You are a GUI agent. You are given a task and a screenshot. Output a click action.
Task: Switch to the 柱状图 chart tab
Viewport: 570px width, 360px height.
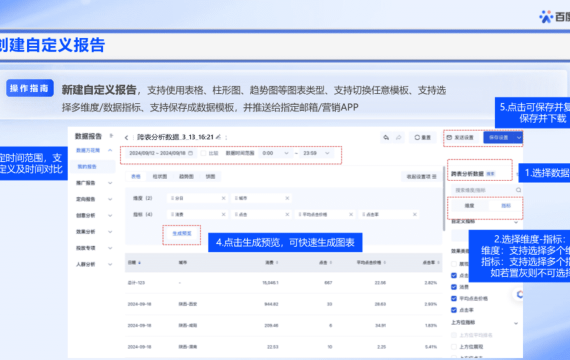pos(160,176)
